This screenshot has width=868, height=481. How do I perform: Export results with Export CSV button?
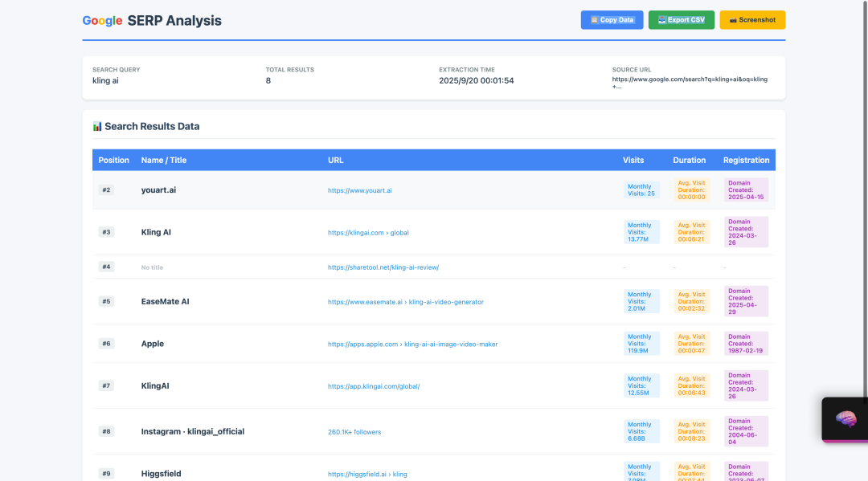point(681,20)
